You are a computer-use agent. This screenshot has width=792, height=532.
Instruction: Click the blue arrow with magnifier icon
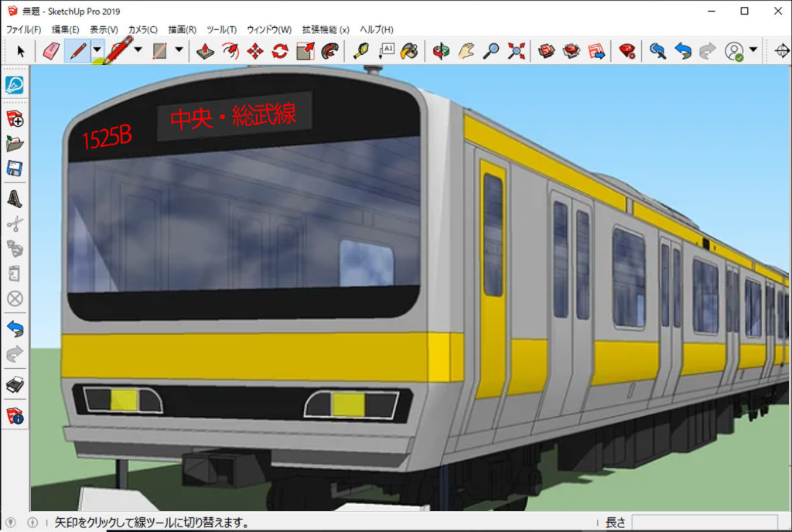coord(657,51)
